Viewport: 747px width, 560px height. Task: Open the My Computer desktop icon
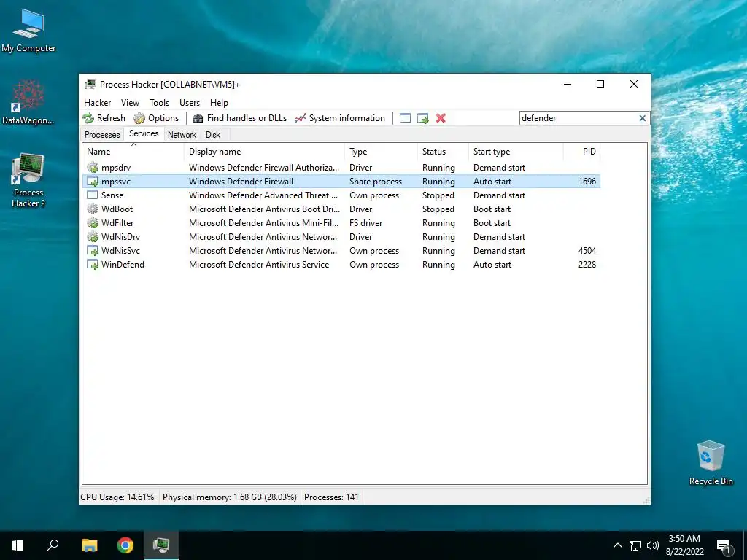coord(28,31)
